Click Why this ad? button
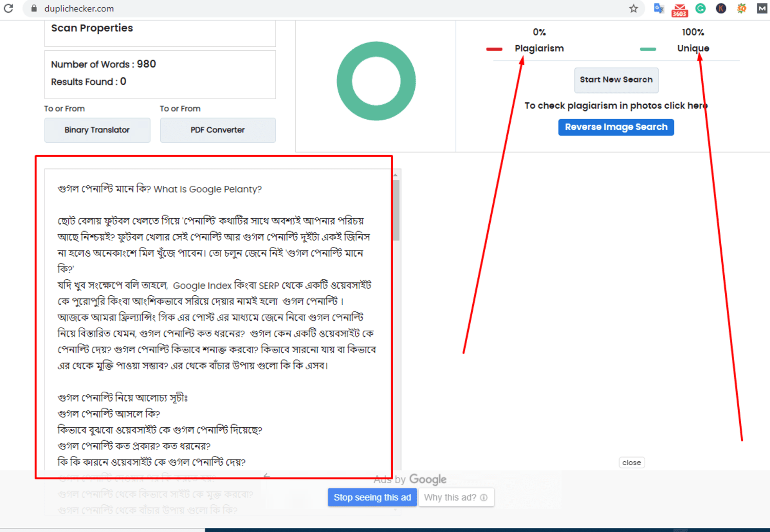The image size is (770, 532). 456,497
